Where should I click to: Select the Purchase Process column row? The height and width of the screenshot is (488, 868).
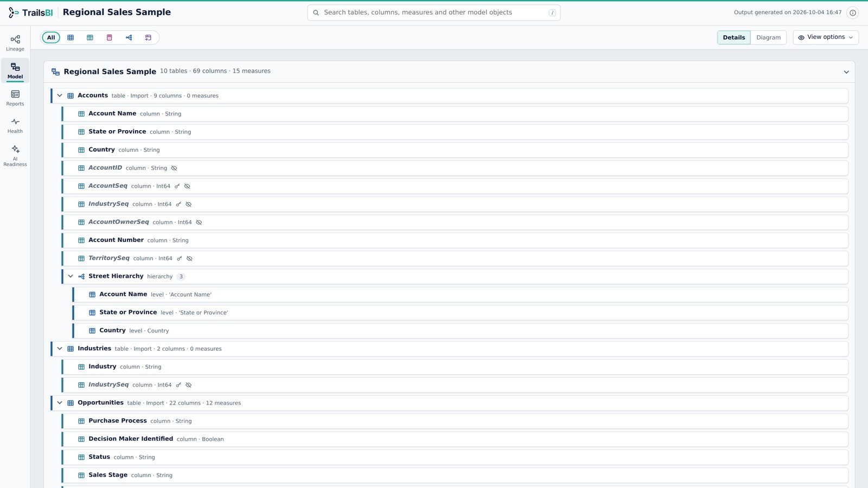pos(455,421)
